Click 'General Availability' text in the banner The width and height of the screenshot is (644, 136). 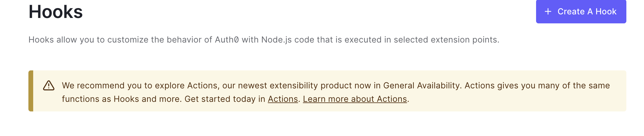422,86
